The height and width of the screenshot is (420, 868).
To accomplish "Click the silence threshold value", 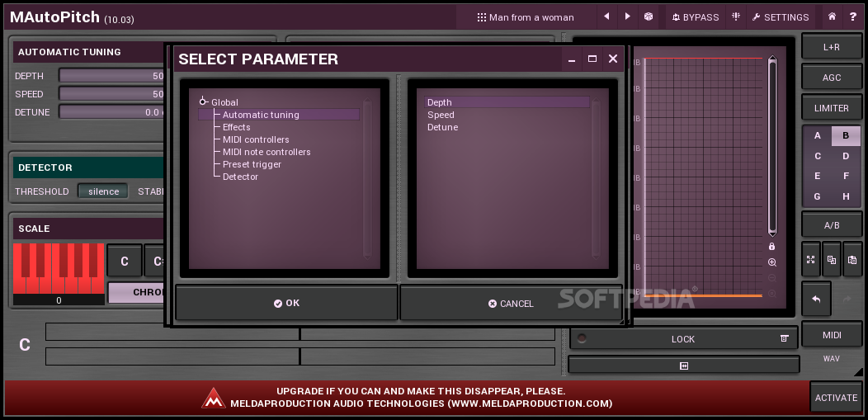I will coord(103,191).
